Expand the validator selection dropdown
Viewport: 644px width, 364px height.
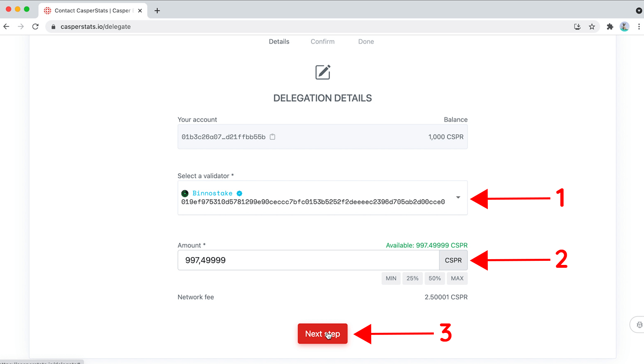coord(458,197)
